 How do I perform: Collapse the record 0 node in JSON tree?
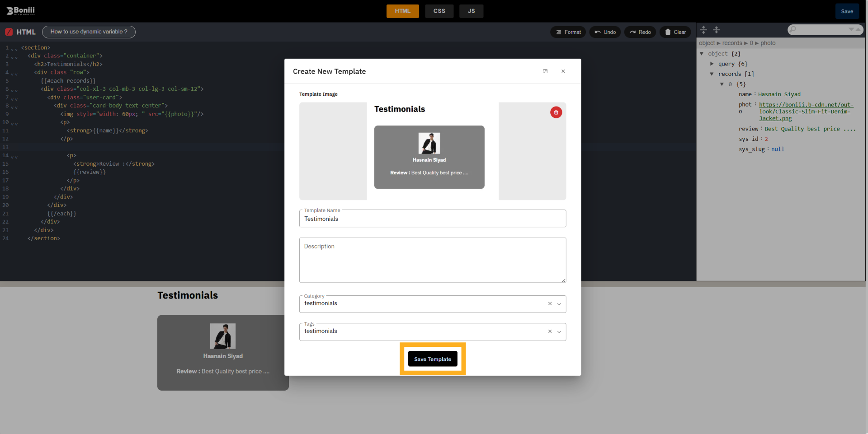722,84
